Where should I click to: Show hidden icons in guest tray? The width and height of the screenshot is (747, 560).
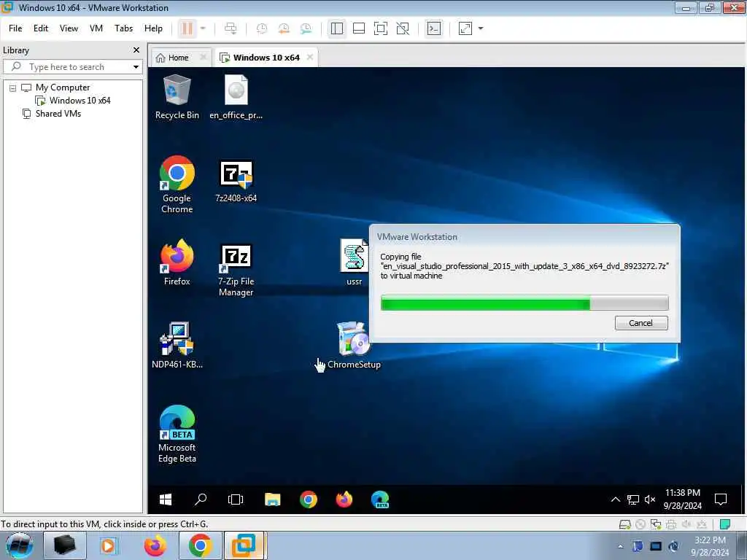pyautogui.click(x=616, y=499)
